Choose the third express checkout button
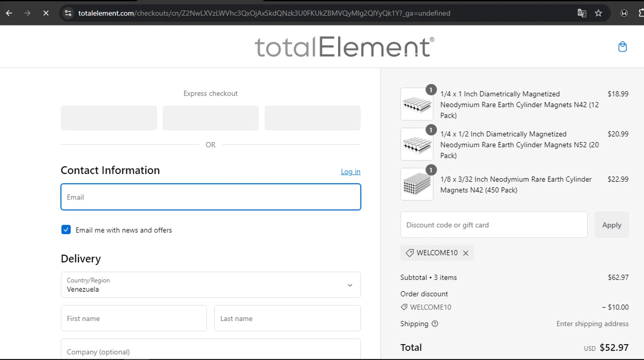 313,118
